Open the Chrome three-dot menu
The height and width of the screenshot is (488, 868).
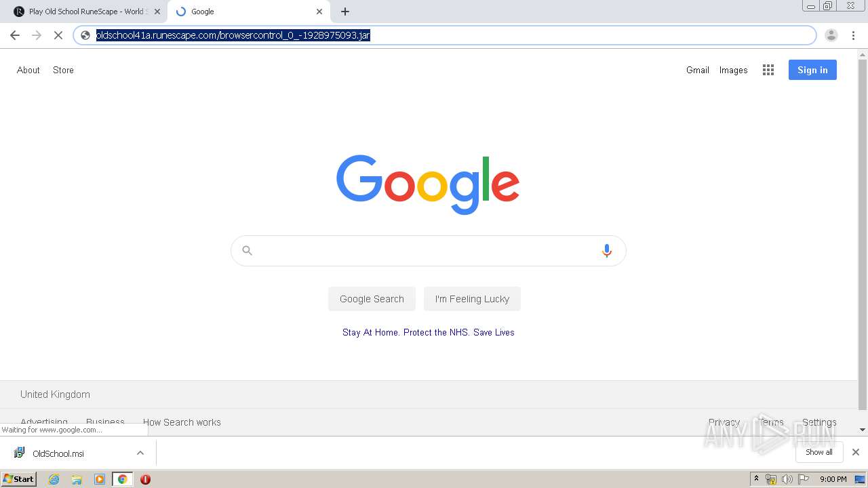(x=853, y=35)
